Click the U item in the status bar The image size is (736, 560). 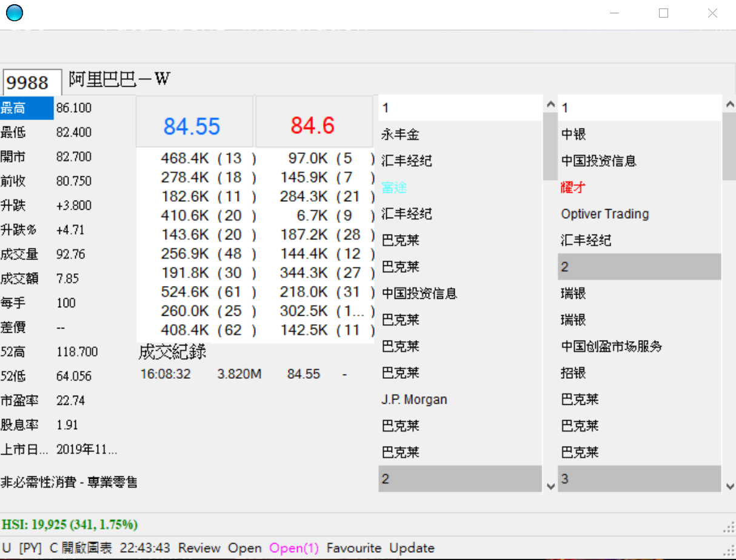7,548
